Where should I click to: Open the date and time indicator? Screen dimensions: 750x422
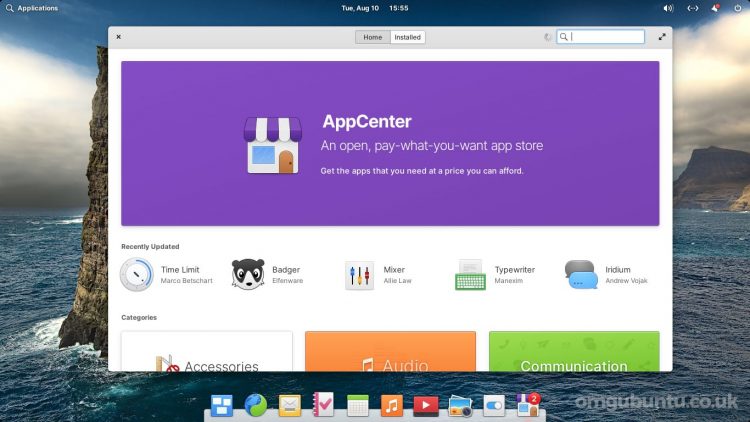pos(375,8)
